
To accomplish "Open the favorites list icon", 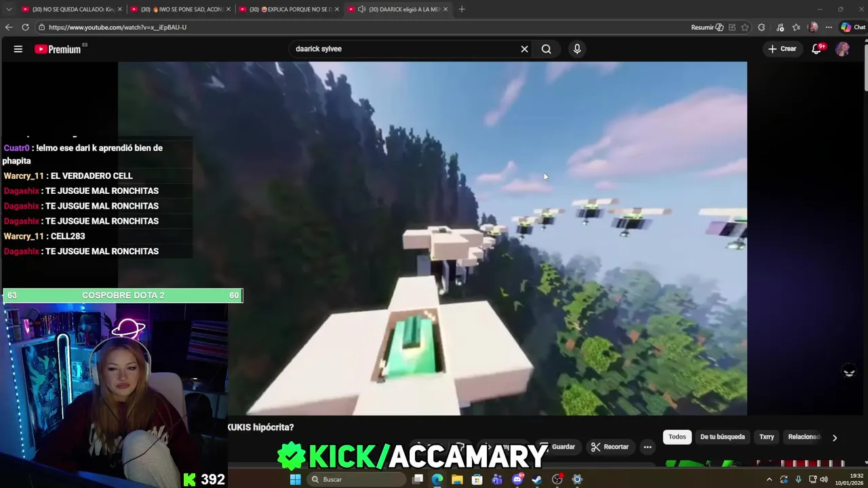I will click(796, 27).
